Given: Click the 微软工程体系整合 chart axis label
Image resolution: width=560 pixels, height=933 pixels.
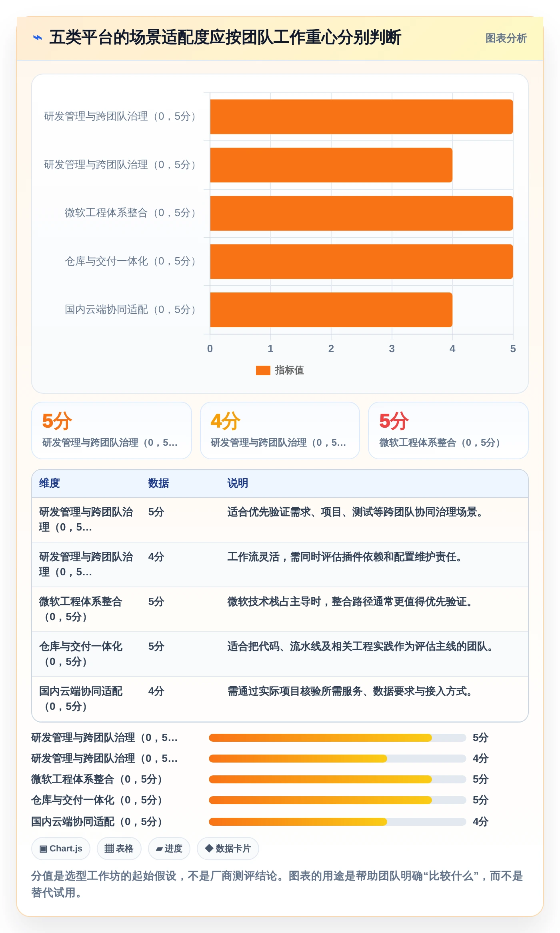Looking at the screenshot, I should (131, 213).
